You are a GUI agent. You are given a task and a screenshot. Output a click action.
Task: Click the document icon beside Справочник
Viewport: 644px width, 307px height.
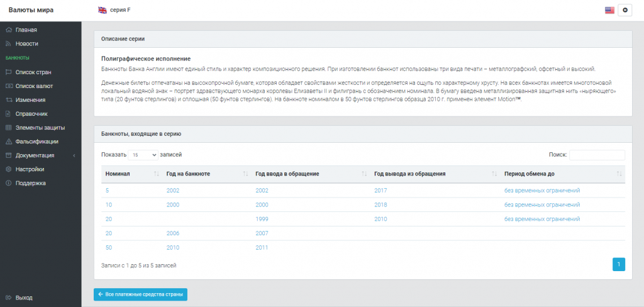click(8, 114)
